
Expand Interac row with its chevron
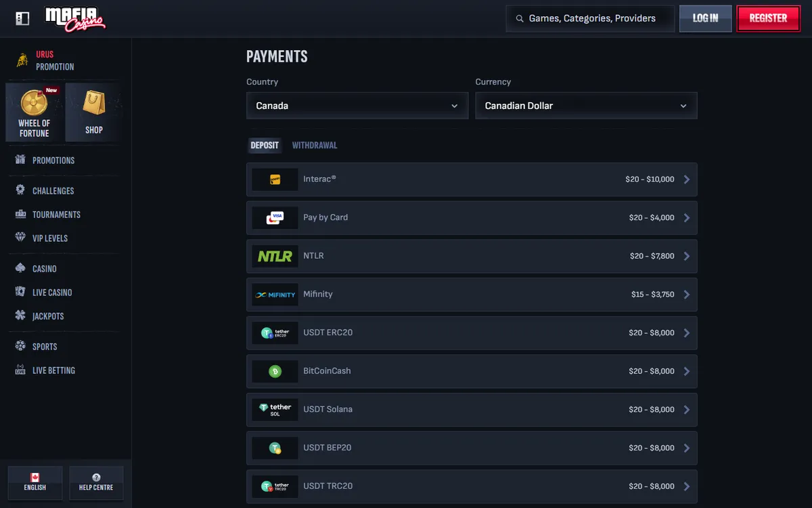pos(687,179)
